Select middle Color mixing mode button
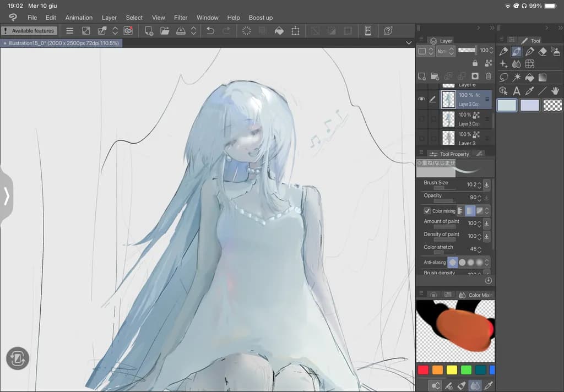 470,211
